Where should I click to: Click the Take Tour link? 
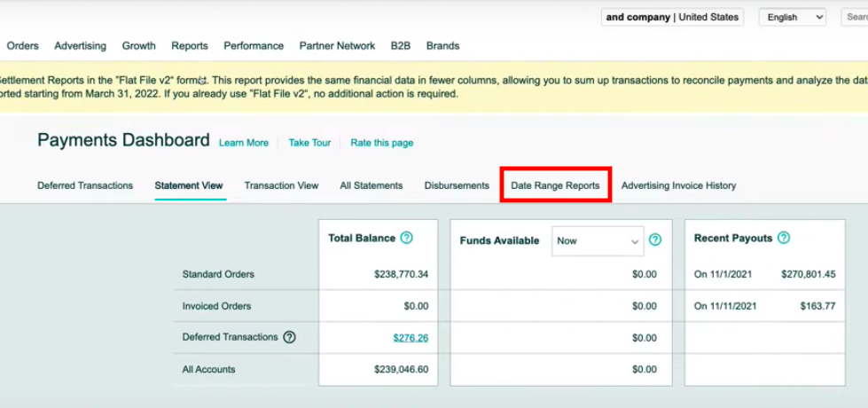(309, 143)
